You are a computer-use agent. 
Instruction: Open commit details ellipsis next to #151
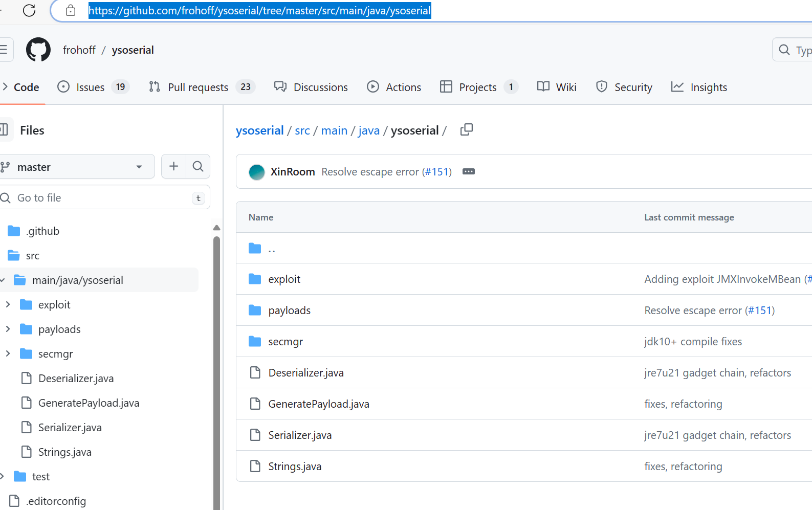coord(468,172)
